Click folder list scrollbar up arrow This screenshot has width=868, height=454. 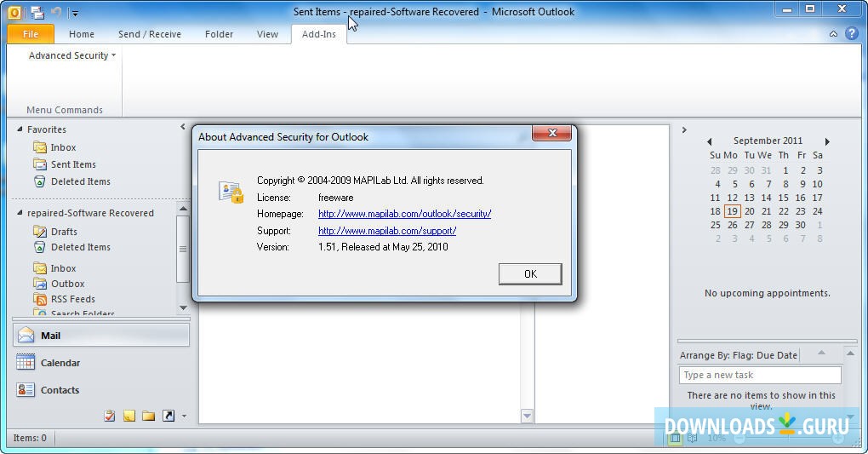183,209
